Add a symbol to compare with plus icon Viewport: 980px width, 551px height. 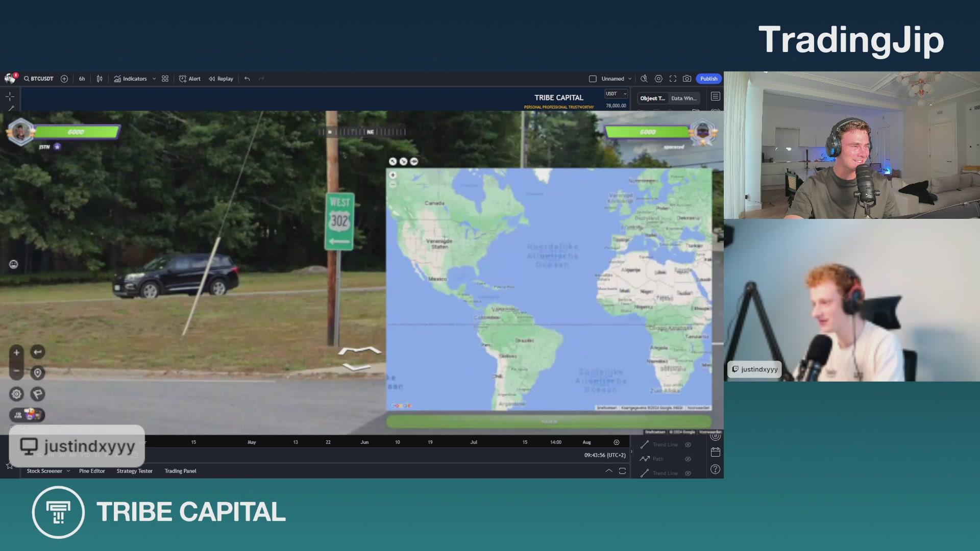click(64, 79)
